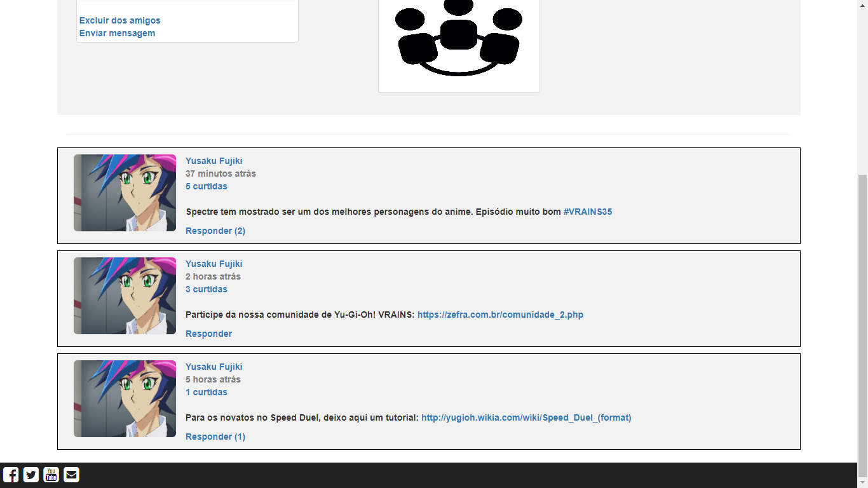This screenshot has height=488, width=868.
Task: Expand replies via 'Responder (2)'
Action: point(215,230)
